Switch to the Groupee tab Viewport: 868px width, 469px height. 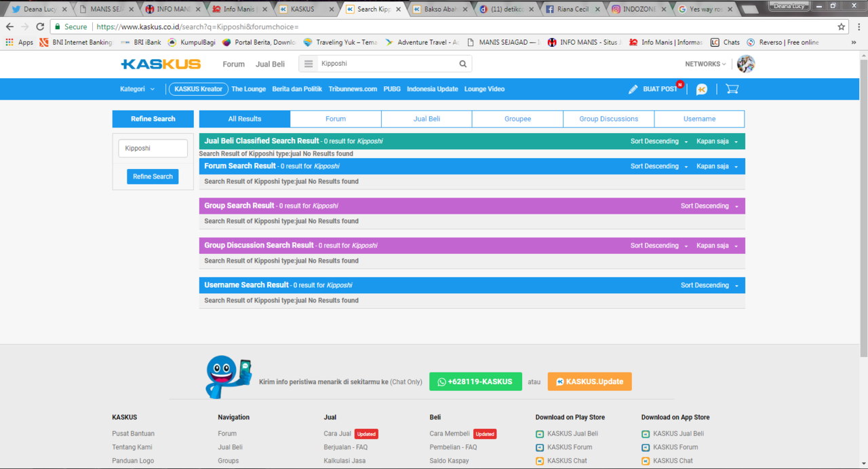click(517, 119)
